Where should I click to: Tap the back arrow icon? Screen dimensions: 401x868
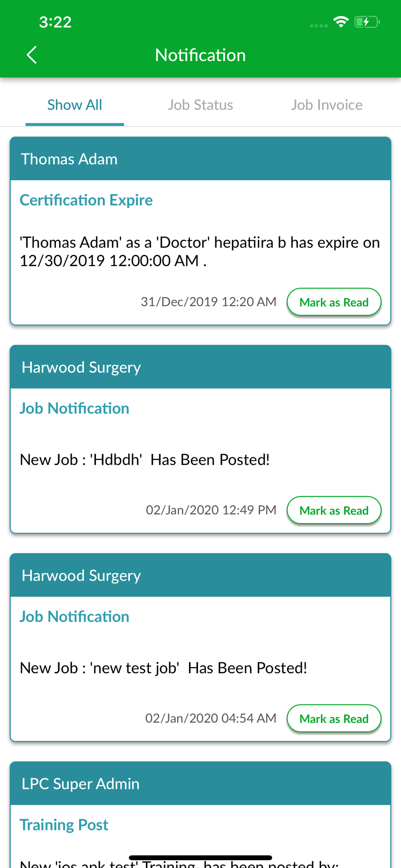tap(32, 55)
